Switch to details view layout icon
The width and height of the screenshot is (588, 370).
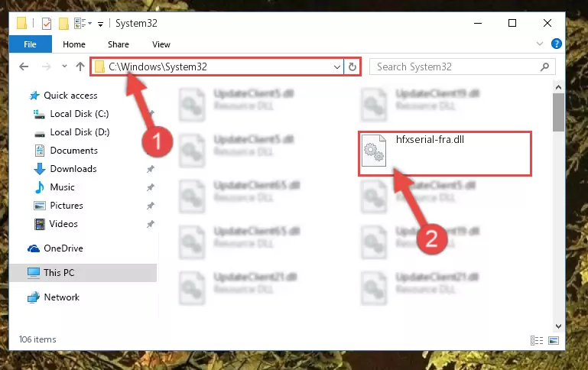click(x=537, y=340)
